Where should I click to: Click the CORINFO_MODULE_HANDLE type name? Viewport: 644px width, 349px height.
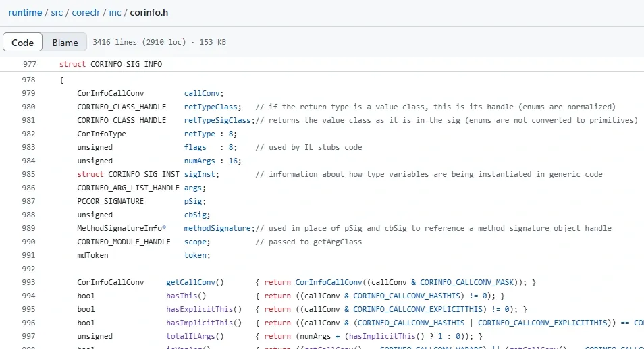coord(124,242)
